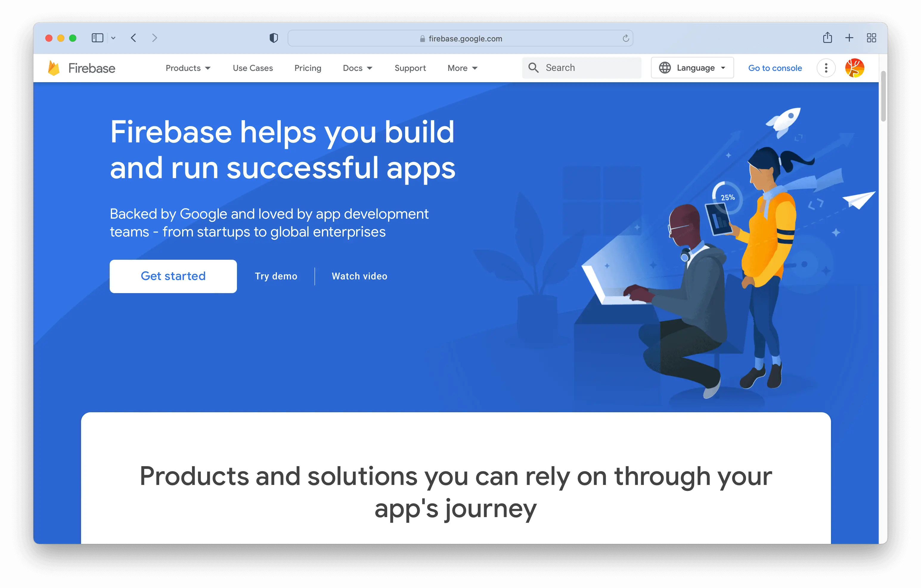
Task: Click the browser shield/privacy icon
Action: 274,38
